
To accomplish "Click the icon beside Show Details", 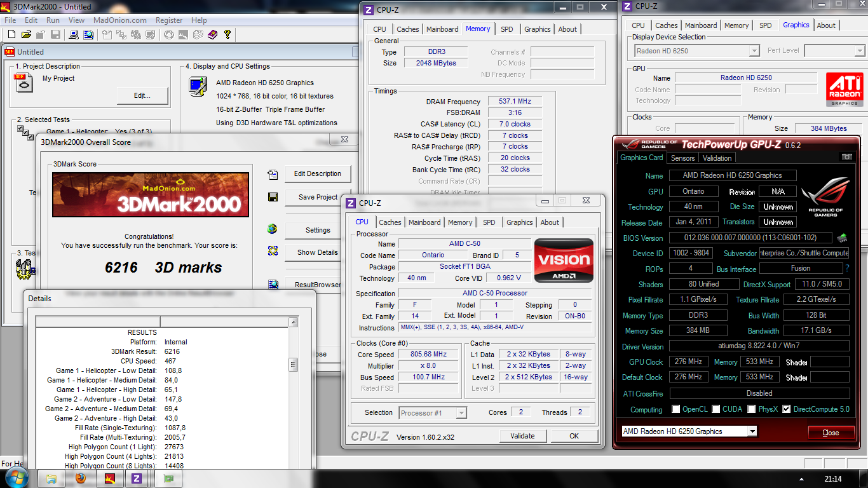I will [273, 252].
